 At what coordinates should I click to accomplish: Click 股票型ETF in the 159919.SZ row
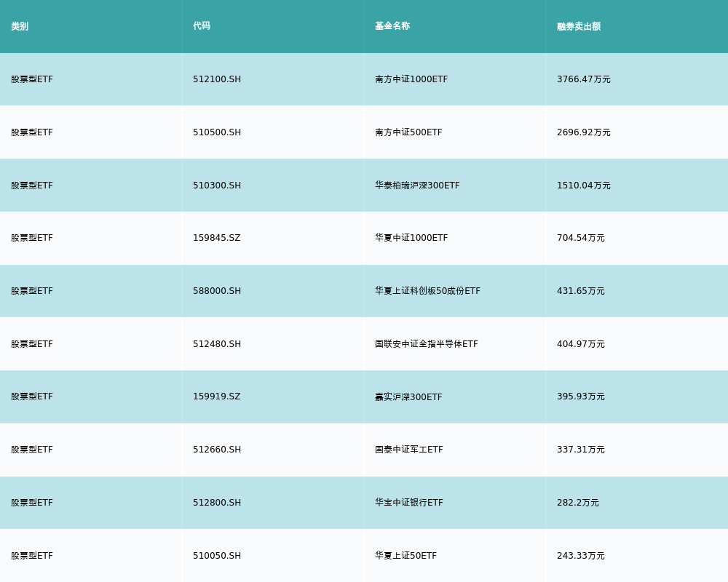[x=32, y=396]
